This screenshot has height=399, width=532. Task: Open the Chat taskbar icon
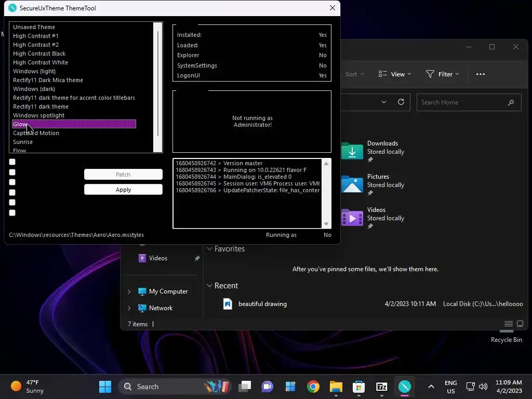(268, 387)
